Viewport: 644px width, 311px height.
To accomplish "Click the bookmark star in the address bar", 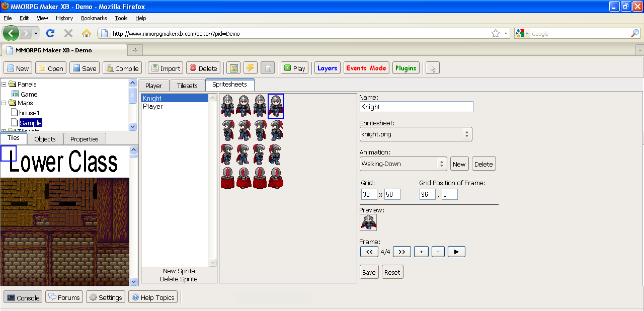I will [496, 33].
